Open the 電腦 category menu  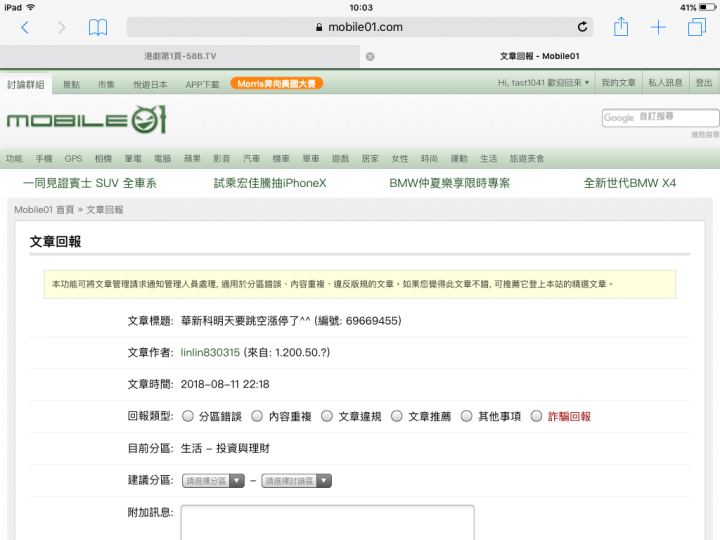tap(163, 158)
